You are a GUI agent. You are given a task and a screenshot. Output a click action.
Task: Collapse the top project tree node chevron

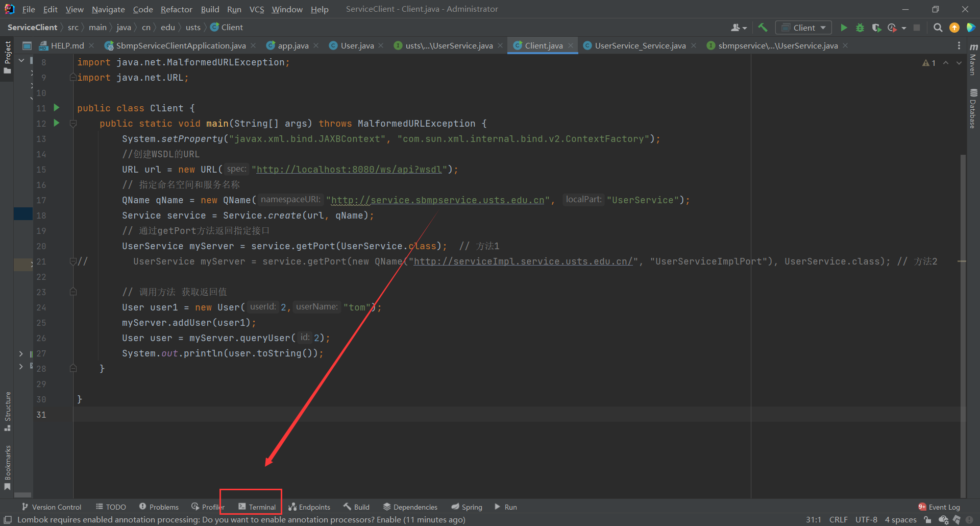click(21, 60)
